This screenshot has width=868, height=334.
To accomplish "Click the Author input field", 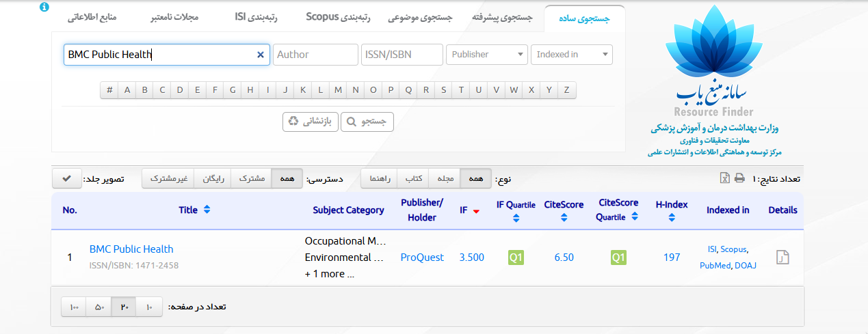I will pos(315,55).
